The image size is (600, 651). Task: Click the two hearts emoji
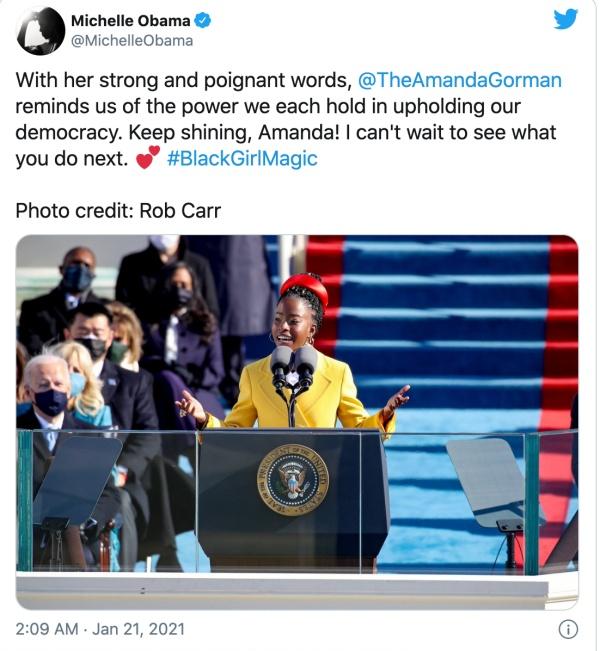[x=148, y=158]
